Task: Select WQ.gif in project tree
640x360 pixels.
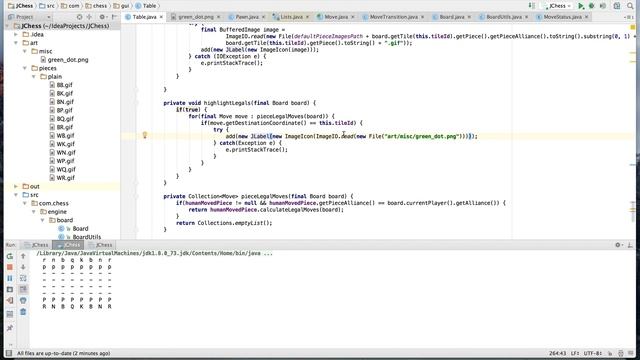Action: tap(62, 169)
